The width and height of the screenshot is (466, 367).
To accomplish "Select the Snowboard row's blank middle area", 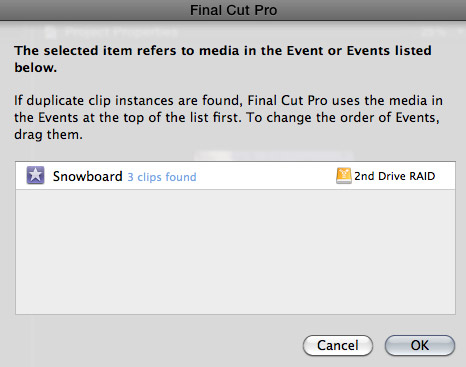I will pyautogui.click(x=265, y=176).
